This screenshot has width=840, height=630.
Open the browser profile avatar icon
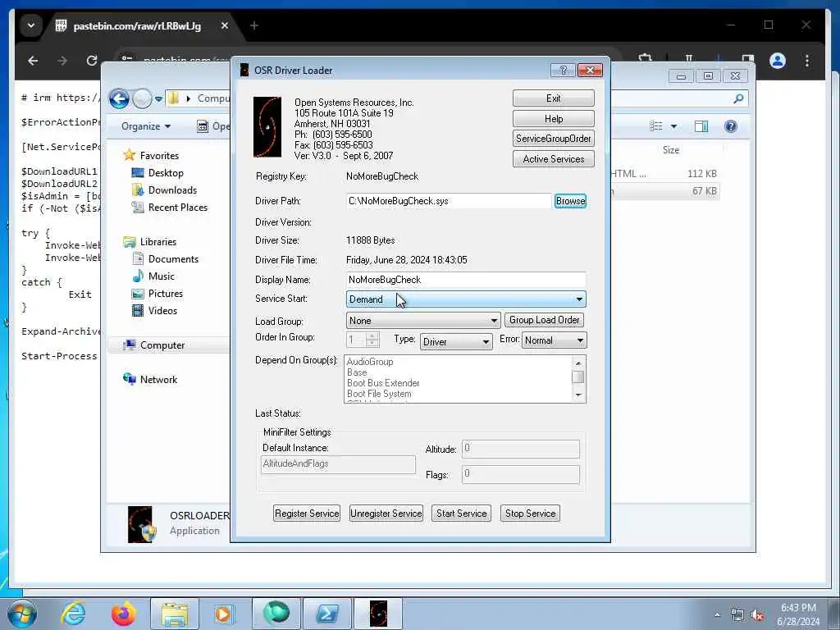(778, 61)
